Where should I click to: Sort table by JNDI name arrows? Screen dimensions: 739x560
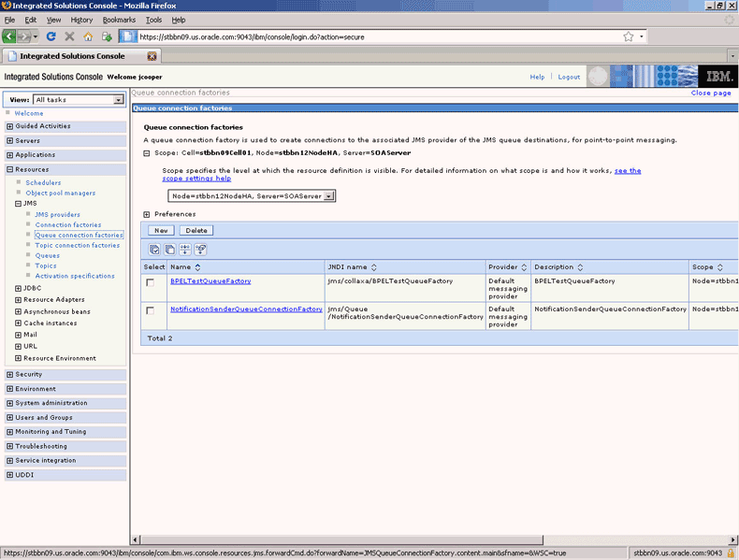374,267
